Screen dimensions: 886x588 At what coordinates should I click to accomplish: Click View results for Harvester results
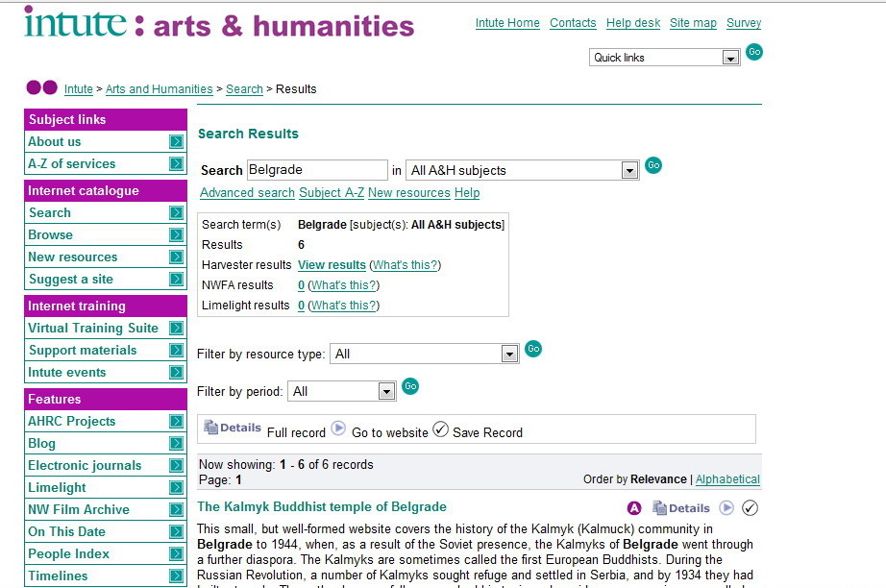pyautogui.click(x=332, y=265)
